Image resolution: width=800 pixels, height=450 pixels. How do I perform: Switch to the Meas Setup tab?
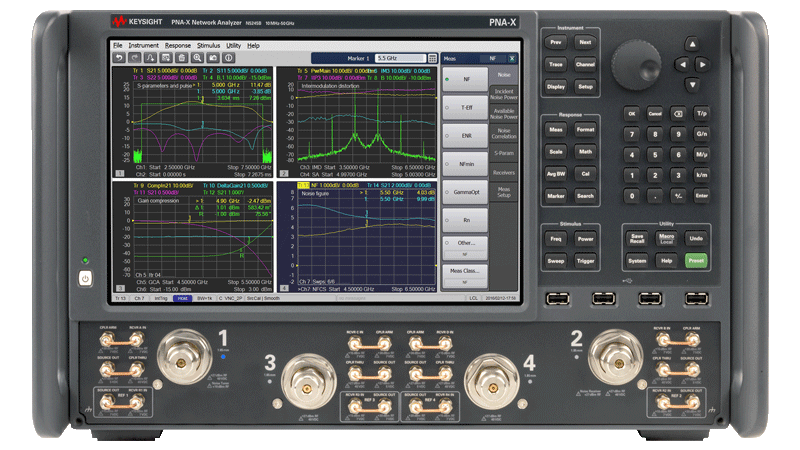point(504,192)
